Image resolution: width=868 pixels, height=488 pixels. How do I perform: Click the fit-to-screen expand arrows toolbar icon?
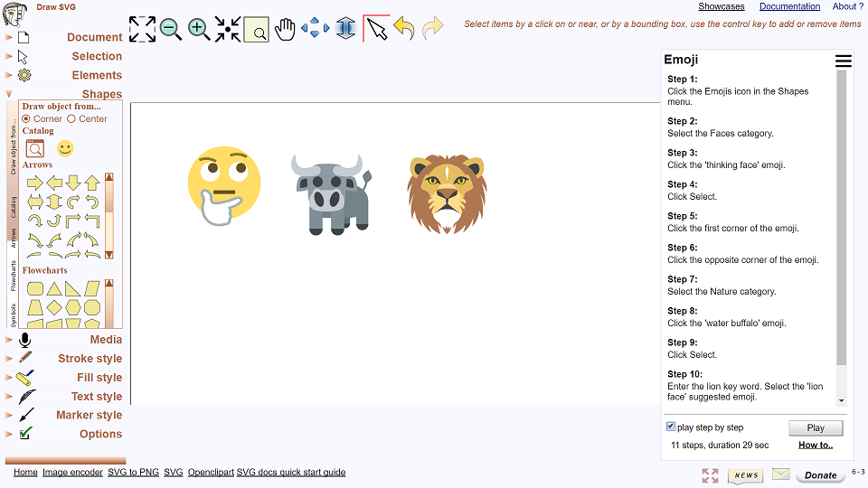[x=142, y=29]
